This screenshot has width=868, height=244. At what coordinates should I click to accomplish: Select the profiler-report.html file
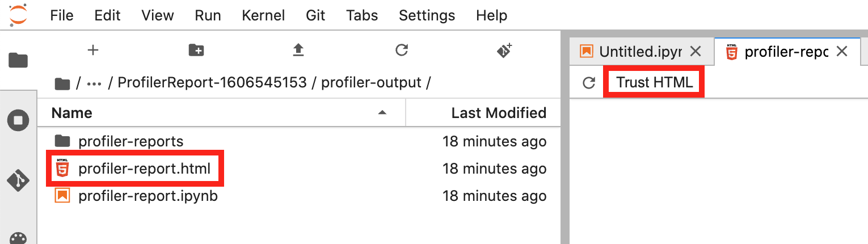point(144,169)
